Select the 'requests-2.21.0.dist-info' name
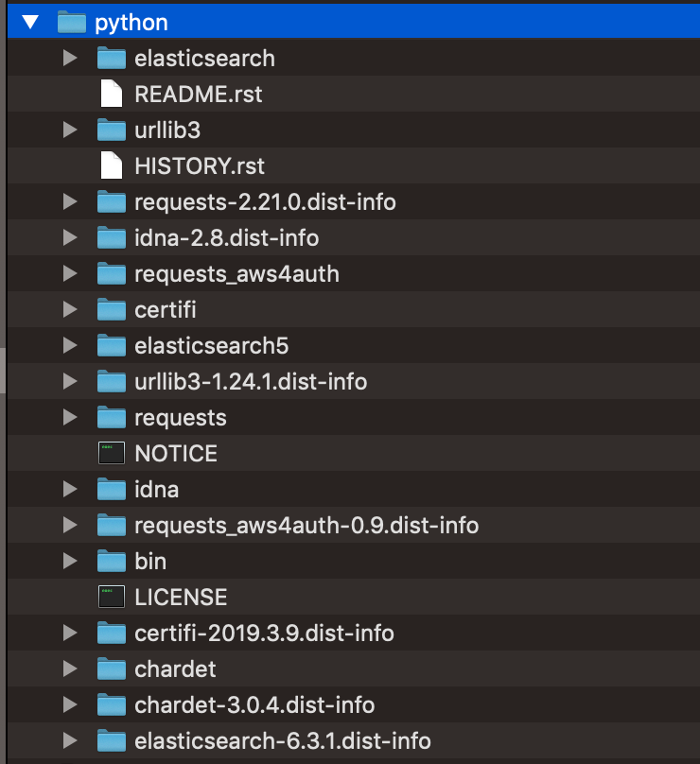Image resolution: width=700 pixels, height=764 pixels. click(x=265, y=202)
